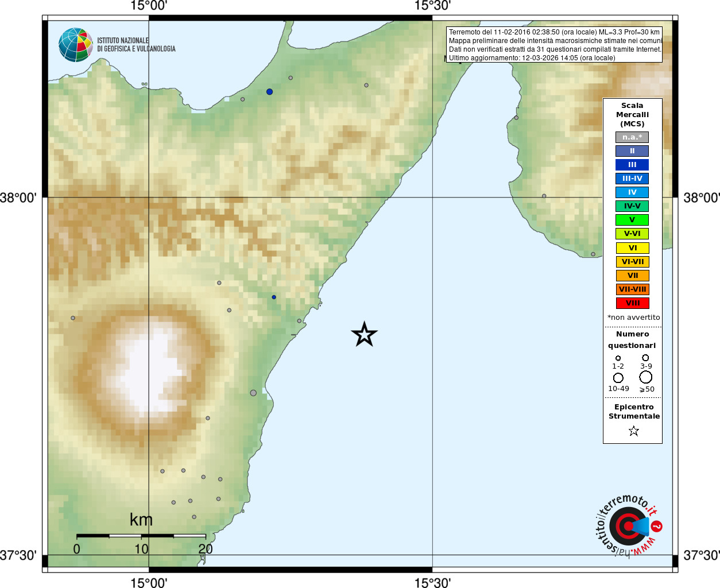The image size is (720, 588).
Task: Click the yellow VI legend swatch
Action: pyautogui.click(x=632, y=248)
